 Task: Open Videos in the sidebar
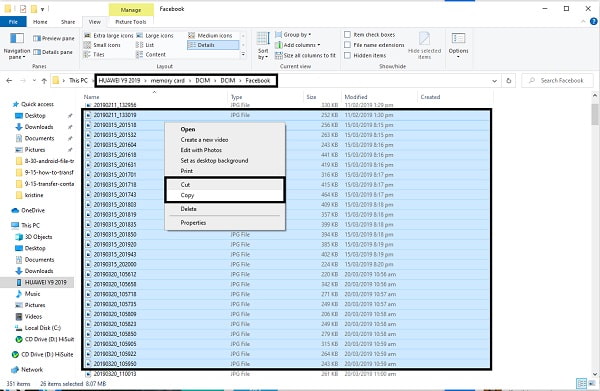click(x=29, y=316)
